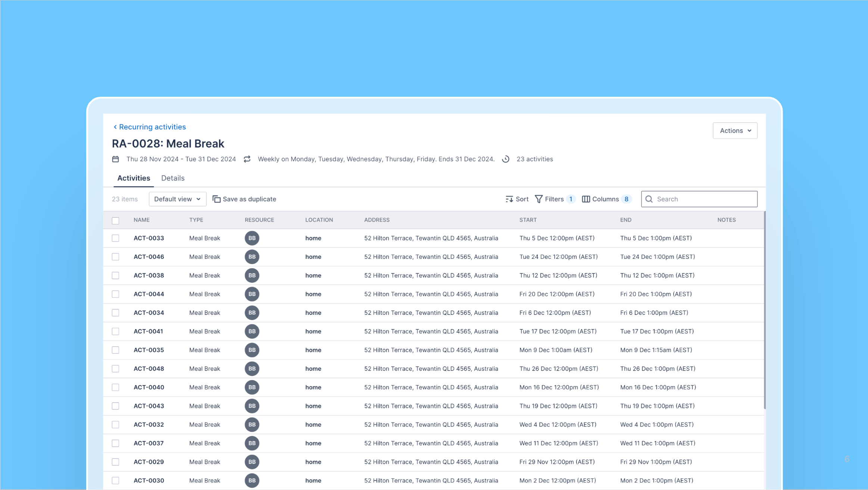Click BB resource avatar in ACT-0032 row

click(x=252, y=425)
